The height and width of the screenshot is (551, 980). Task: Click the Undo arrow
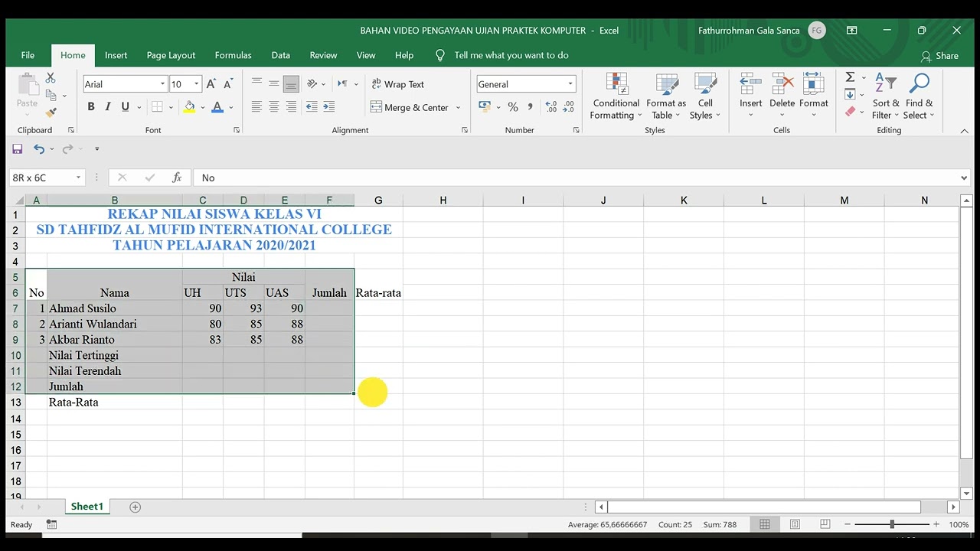(38, 148)
